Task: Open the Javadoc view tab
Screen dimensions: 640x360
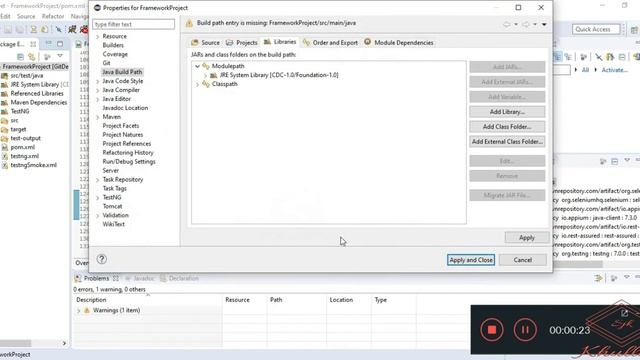Action: coord(140,278)
